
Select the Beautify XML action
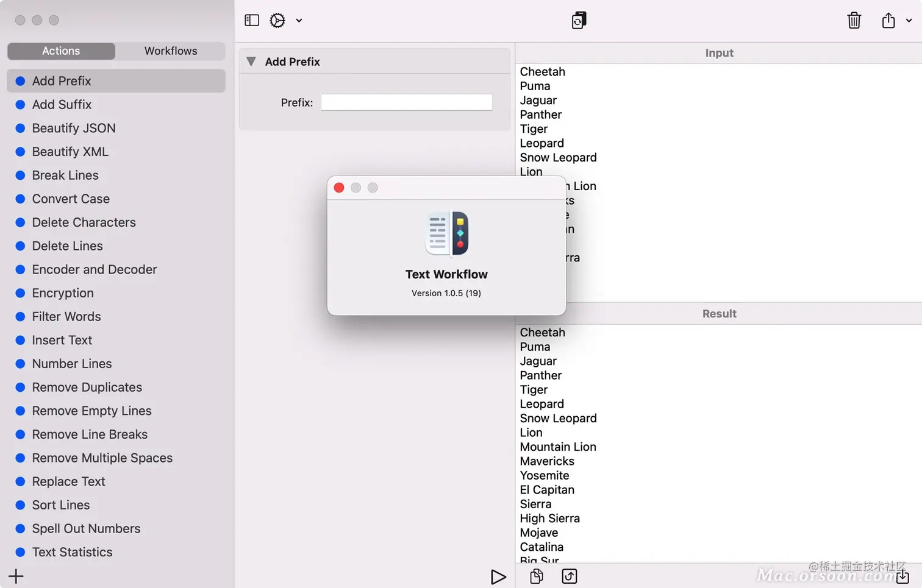pyautogui.click(x=116, y=152)
